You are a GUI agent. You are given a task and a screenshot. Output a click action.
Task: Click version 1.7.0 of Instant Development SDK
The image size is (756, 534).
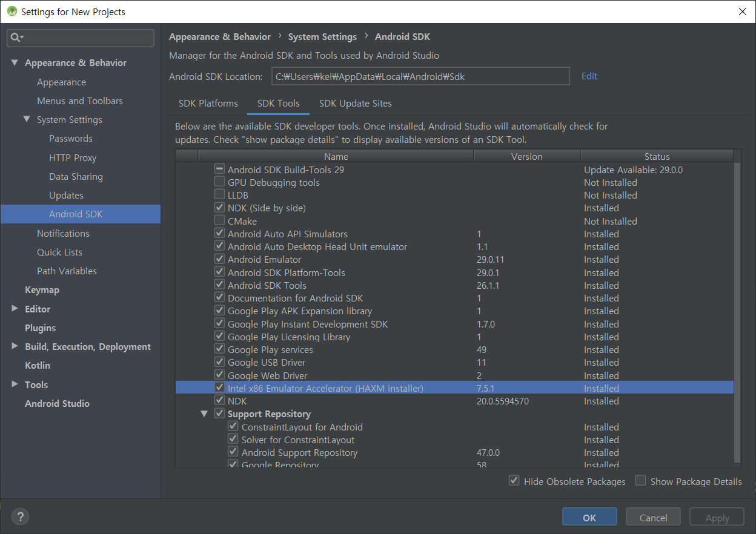point(486,324)
